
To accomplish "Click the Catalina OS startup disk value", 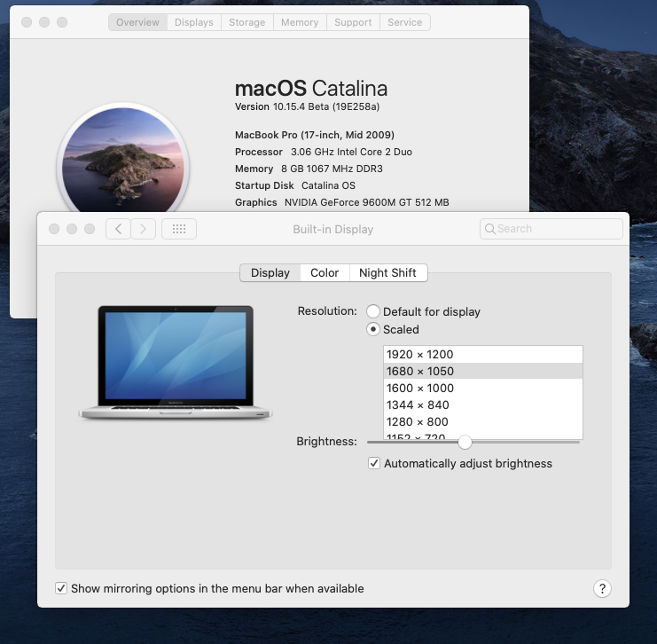I will [x=328, y=185].
